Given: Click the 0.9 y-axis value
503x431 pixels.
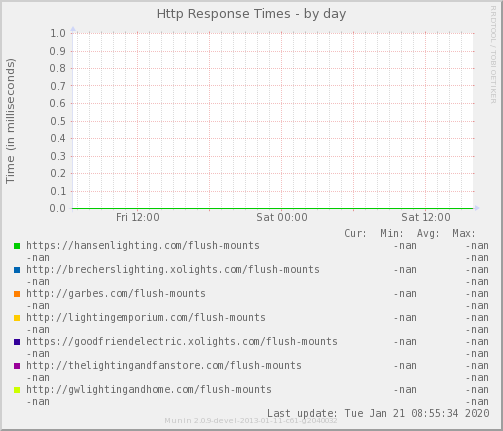Looking at the screenshot, I should 58,51.
